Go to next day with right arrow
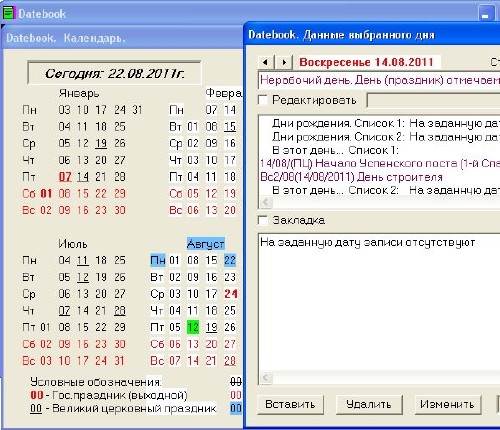This screenshot has height=430, width=500. click(284, 62)
